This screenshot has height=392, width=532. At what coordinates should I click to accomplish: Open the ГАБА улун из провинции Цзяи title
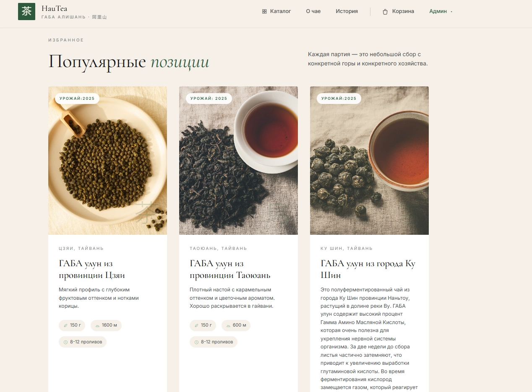coord(92,270)
